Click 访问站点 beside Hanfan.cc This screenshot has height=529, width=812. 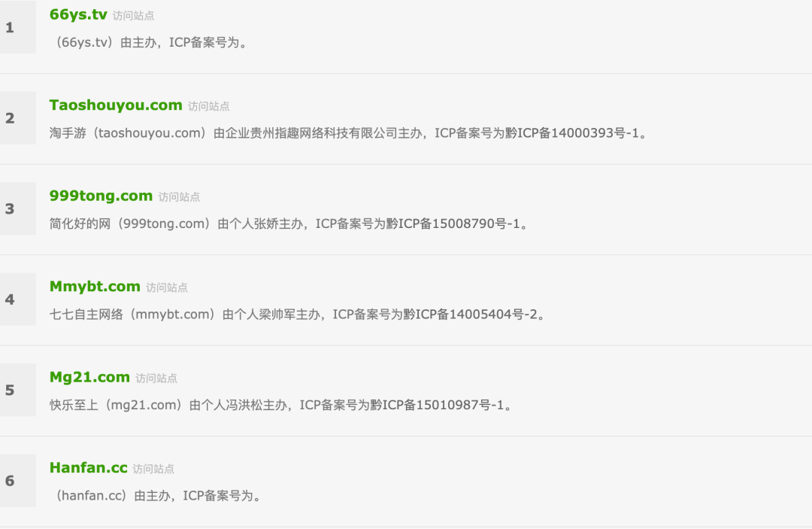(x=153, y=470)
